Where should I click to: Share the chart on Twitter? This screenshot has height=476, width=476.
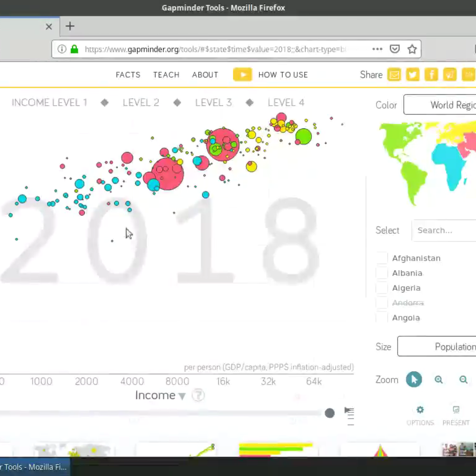(413, 75)
